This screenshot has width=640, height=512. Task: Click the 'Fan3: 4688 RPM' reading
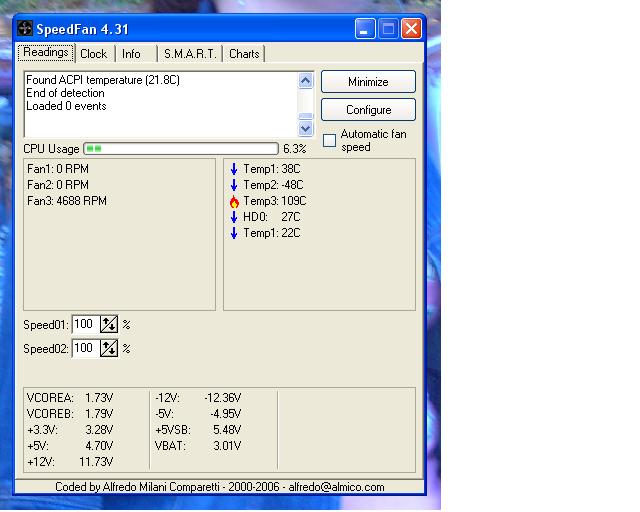(x=67, y=201)
